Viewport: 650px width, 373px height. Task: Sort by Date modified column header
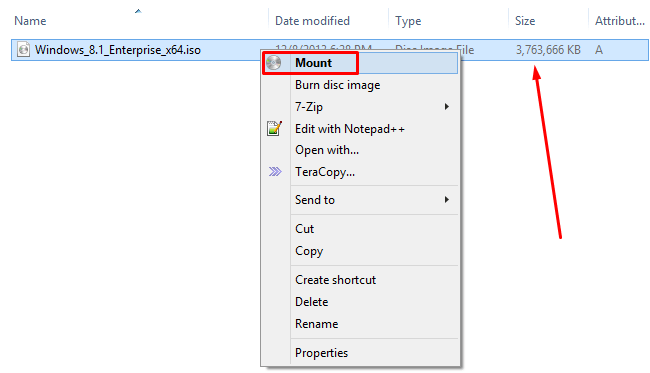pos(312,21)
